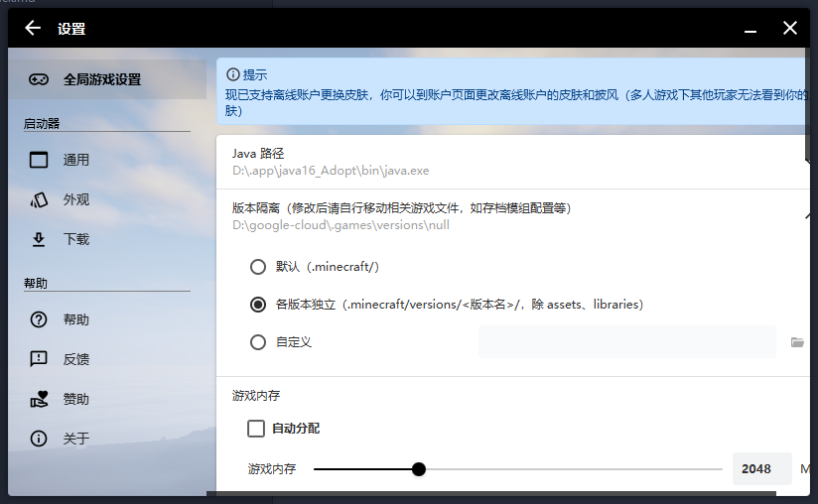Click the window icon beside 通用
818x504 pixels.
(39, 160)
